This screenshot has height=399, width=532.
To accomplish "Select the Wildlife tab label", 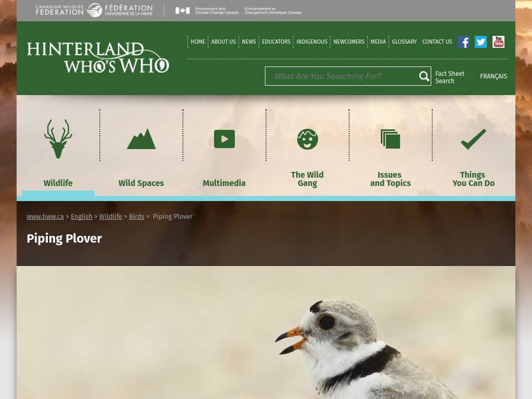I will [x=58, y=184].
